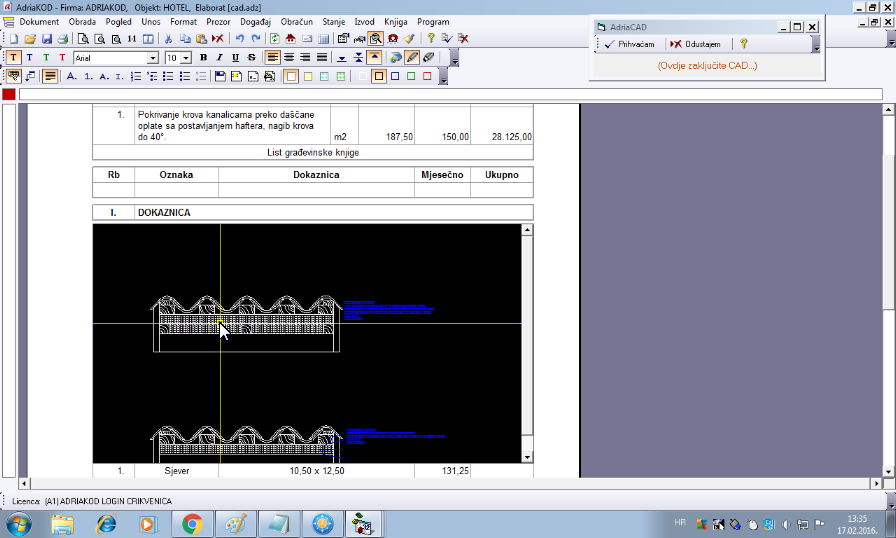The image size is (896, 538).
Task: Click Prihvaćam in the AdriaCAD window
Action: click(x=630, y=44)
